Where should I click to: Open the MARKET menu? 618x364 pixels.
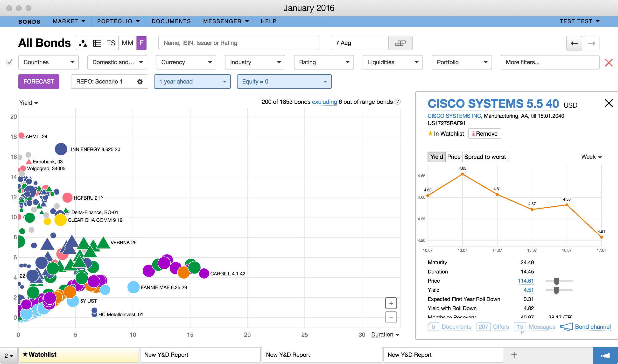point(69,21)
